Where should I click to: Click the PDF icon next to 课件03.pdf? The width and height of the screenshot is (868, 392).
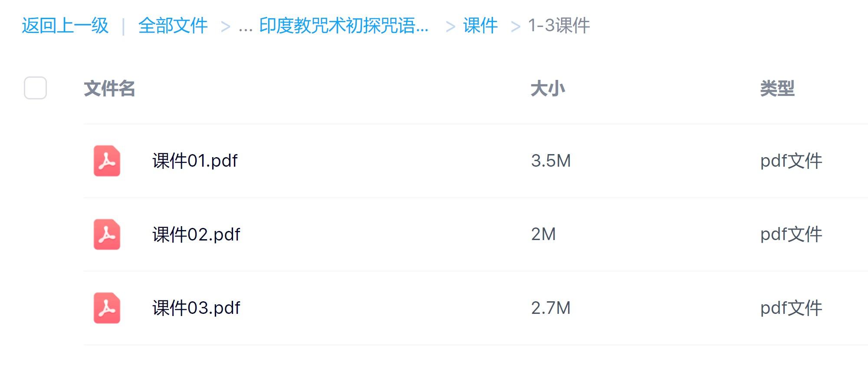click(x=107, y=308)
